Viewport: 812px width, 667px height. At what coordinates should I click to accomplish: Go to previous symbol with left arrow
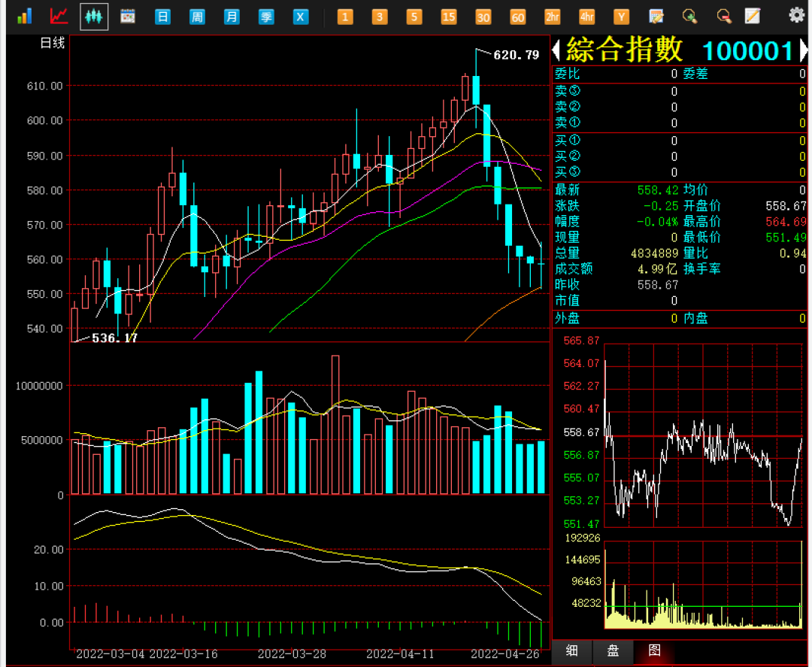pos(556,50)
